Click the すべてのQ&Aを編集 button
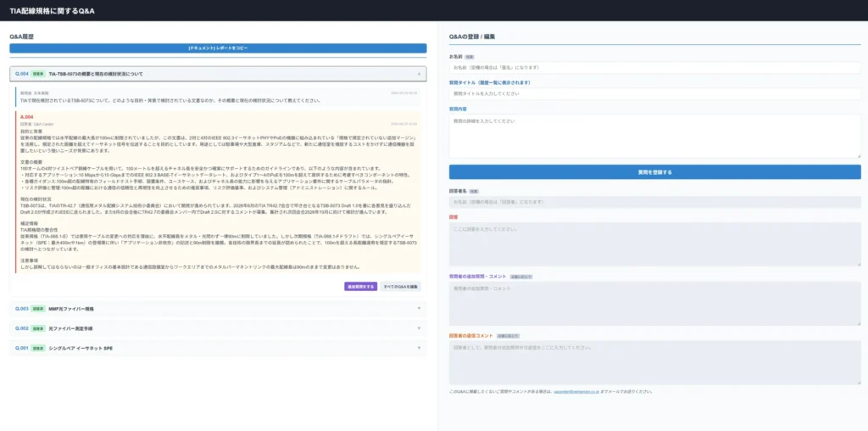This screenshot has width=868, height=431. click(x=400, y=287)
